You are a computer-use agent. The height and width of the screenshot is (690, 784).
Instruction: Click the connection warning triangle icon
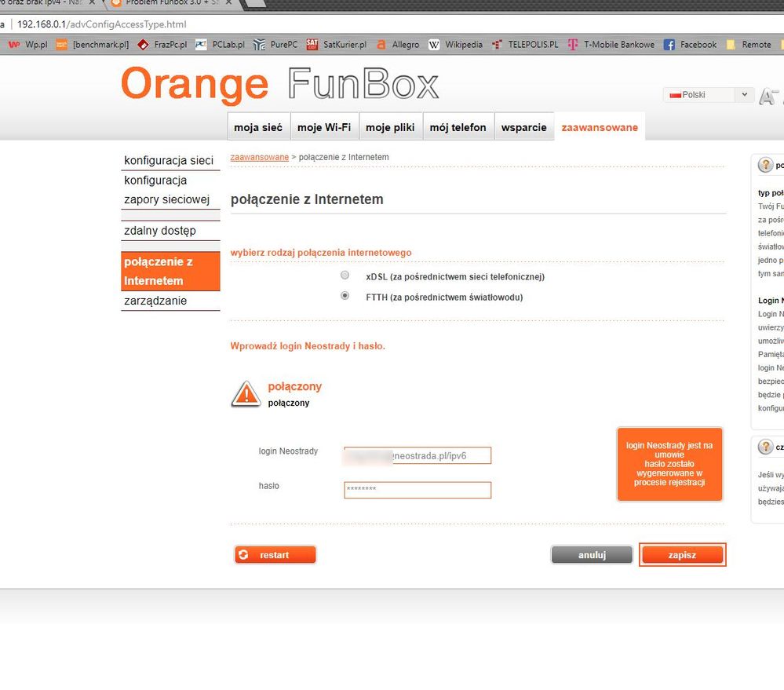246,394
